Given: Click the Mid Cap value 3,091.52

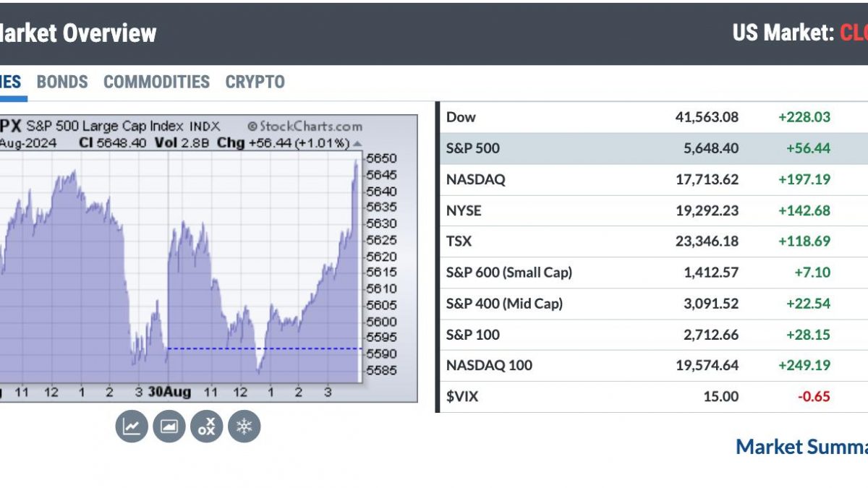Looking at the screenshot, I should (x=710, y=304).
